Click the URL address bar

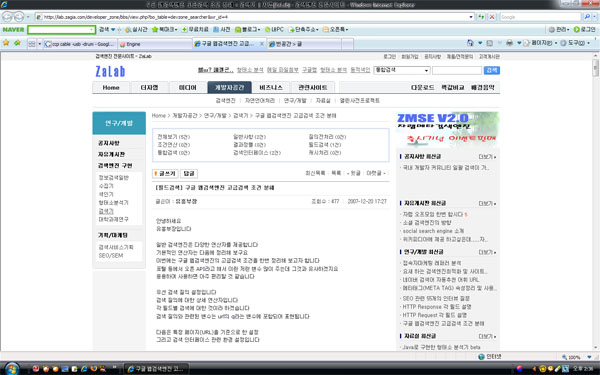[x=254, y=17]
